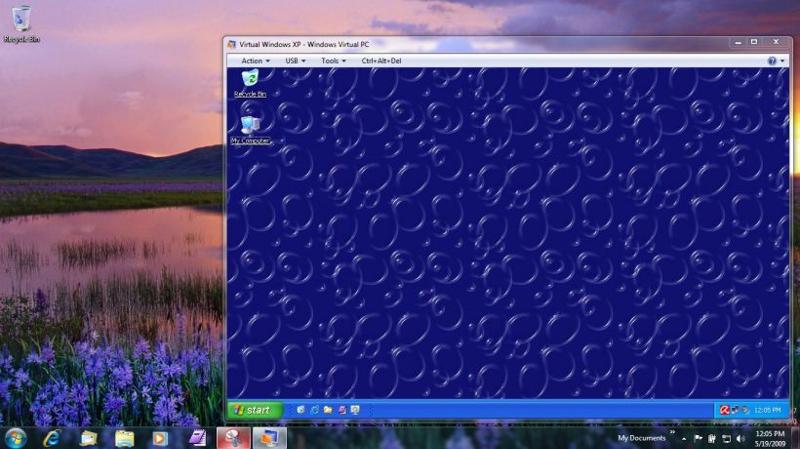Minimize the Virtual Windows XP window
Screen dimensions: 800x449
pos(738,43)
